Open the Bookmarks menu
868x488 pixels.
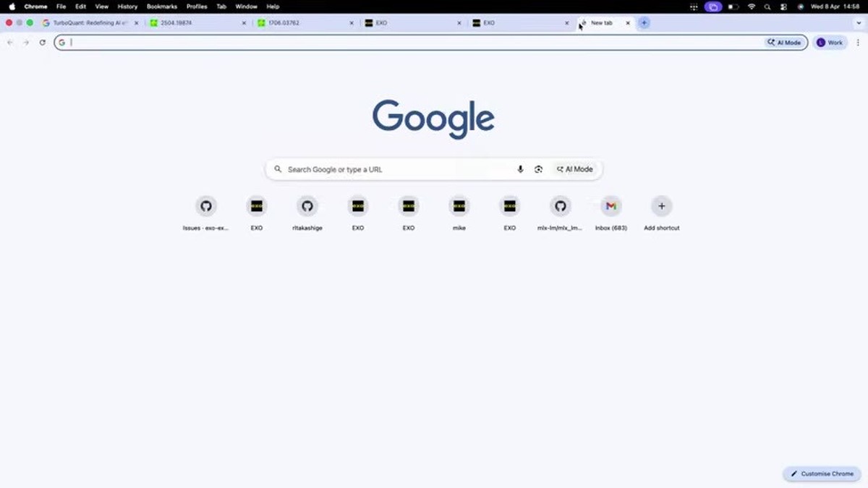pyautogui.click(x=162, y=7)
